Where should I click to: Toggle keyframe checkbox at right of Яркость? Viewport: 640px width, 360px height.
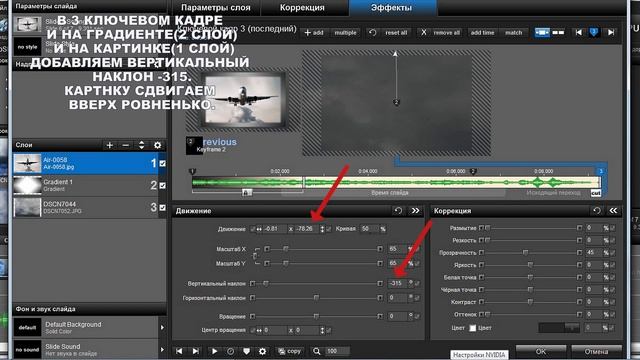pos(613,265)
